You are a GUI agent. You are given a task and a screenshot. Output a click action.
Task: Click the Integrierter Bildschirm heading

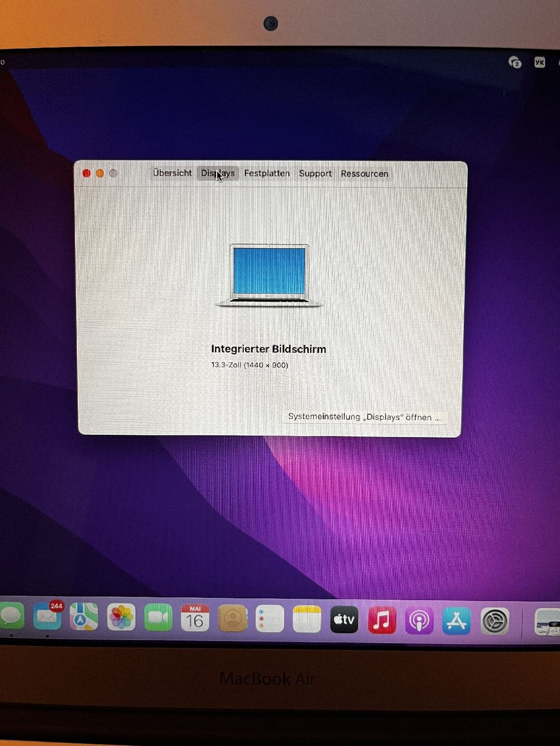click(x=269, y=349)
